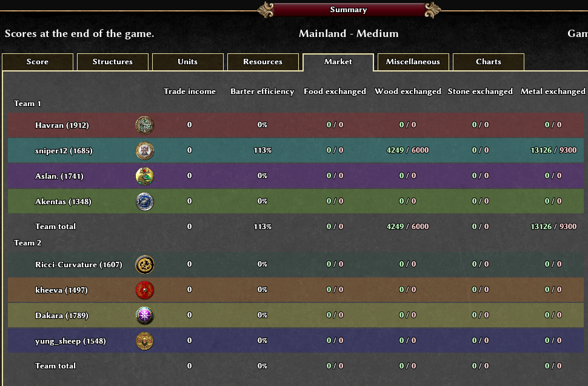Click the Market tab
This screenshot has width=588, height=386.
338,62
